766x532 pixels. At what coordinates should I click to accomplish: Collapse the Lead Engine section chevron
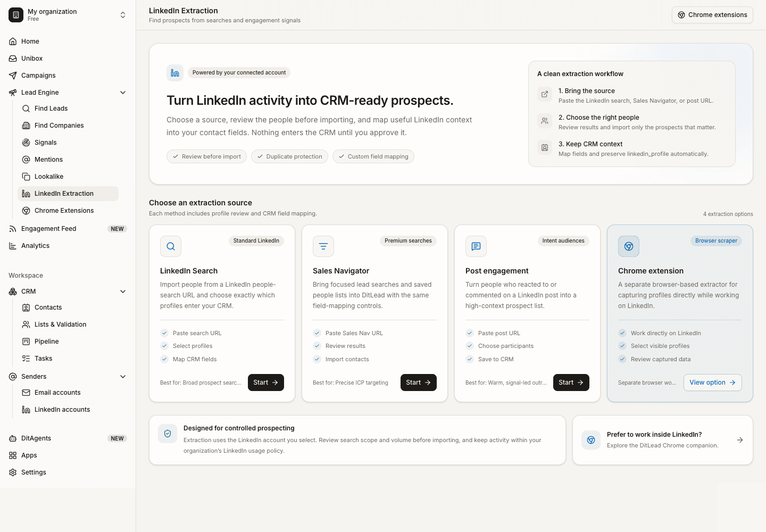(x=123, y=93)
